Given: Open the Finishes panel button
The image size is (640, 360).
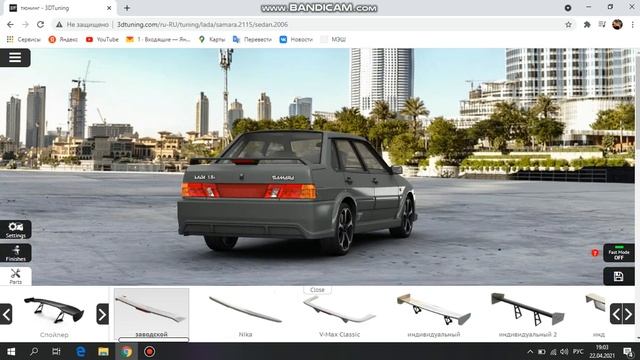Looking at the screenshot, I should click(x=16, y=253).
